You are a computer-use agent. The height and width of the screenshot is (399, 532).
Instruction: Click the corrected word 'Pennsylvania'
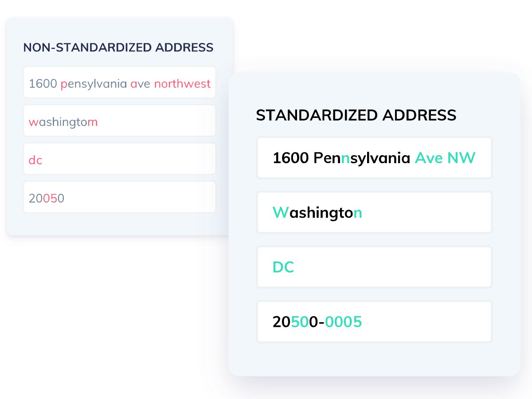362,158
